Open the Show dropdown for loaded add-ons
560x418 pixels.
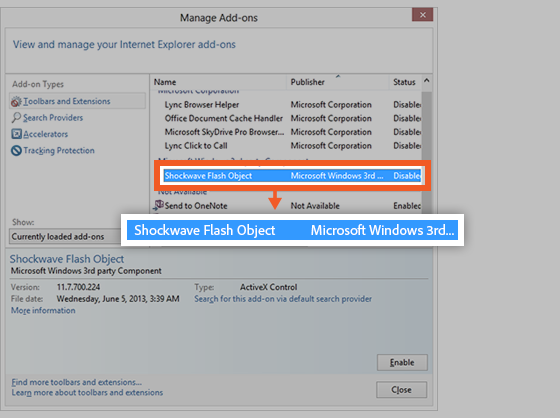click(65, 237)
